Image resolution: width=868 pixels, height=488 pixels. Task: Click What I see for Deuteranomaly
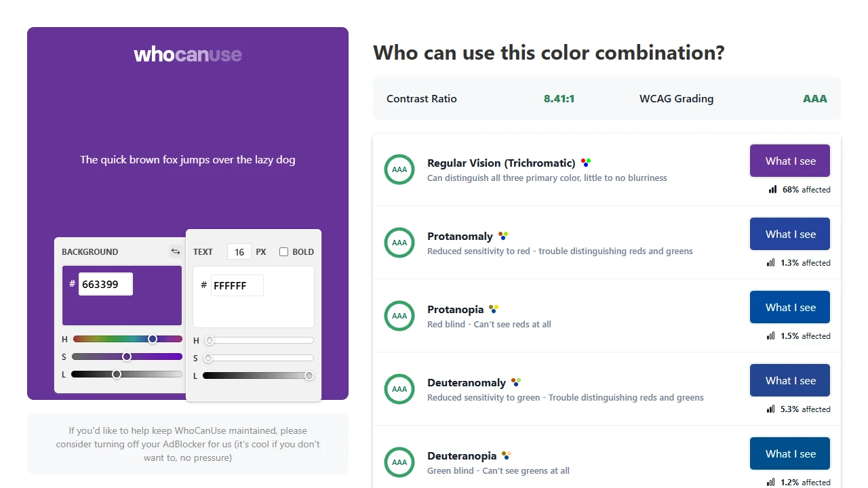789,380
